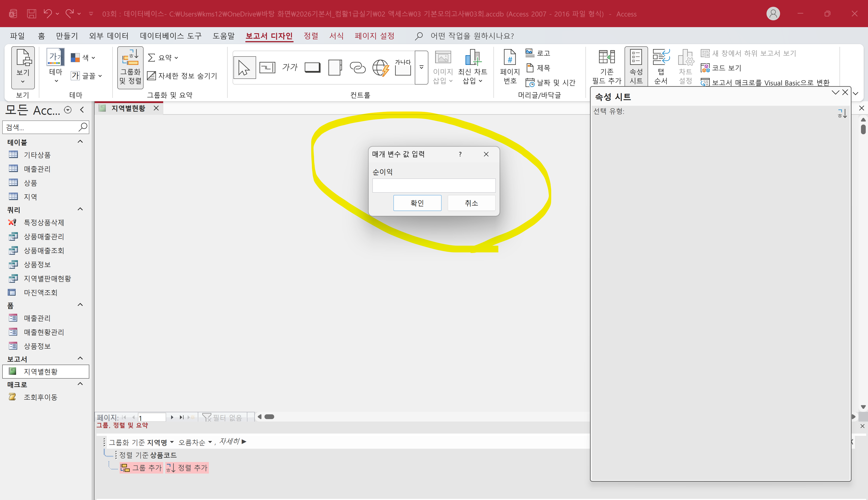
Task: Collapse the Queries group in navigation
Action: point(80,209)
